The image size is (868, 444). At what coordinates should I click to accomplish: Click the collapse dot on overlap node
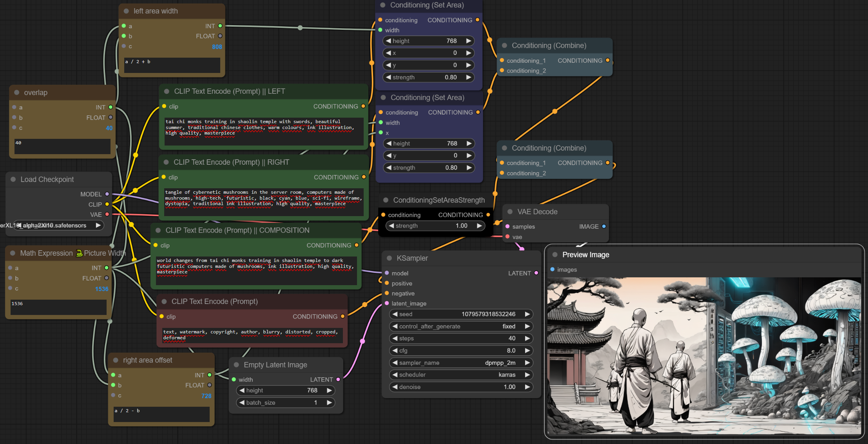[x=16, y=93]
